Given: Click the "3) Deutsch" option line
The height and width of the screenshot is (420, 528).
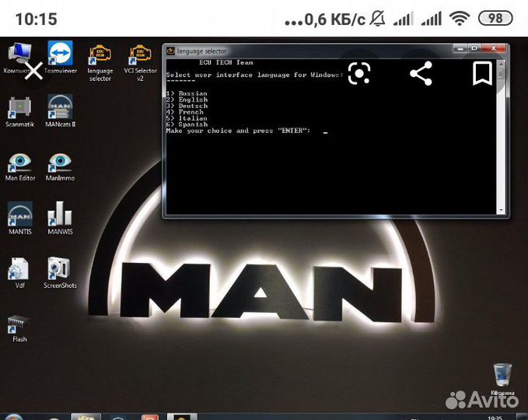Looking at the screenshot, I should point(187,106).
